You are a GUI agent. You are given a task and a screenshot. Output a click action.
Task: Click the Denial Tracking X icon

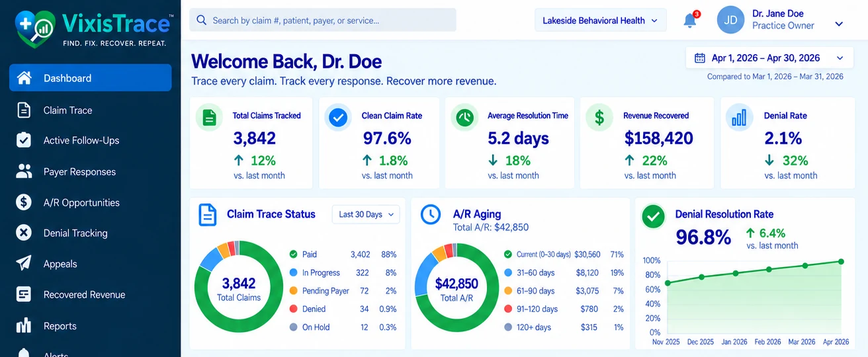[x=24, y=233]
